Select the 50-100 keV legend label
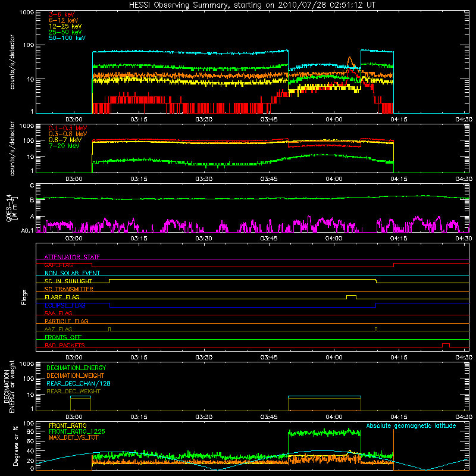Image resolution: width=476 pixels, height=476 pixels. pyautogui.click(x=67, y=38)
